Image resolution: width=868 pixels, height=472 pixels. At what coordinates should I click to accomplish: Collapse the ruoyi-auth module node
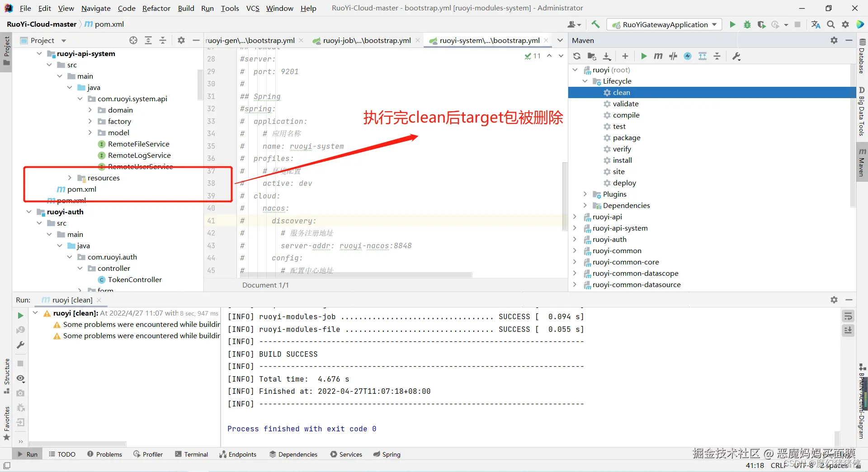pos(29,212)
